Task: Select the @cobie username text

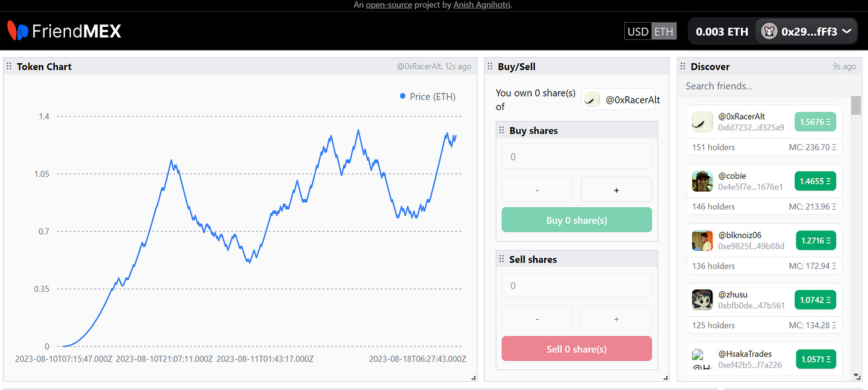Action: [732, 176]
